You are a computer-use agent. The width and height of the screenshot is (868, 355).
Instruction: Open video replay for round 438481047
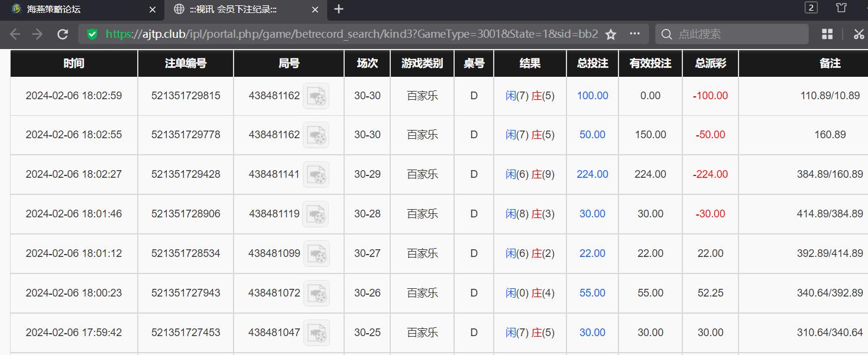point(316,333)
